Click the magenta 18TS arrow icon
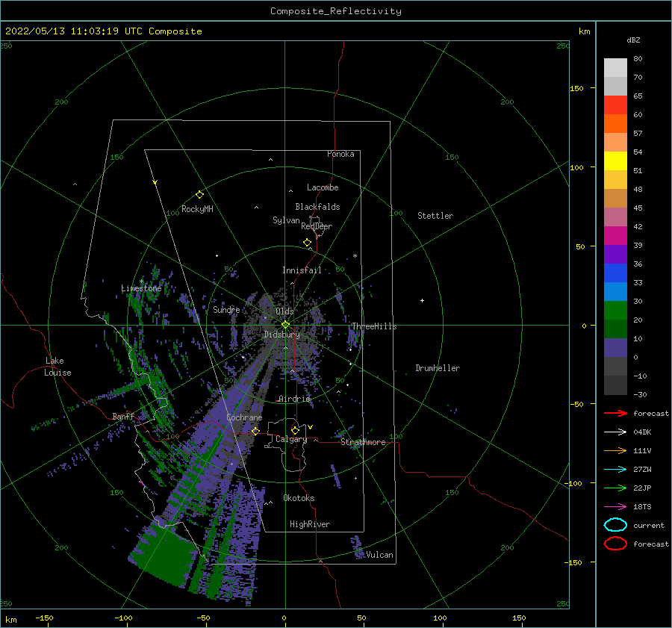672x628 pixels. (x=615, y=507)
